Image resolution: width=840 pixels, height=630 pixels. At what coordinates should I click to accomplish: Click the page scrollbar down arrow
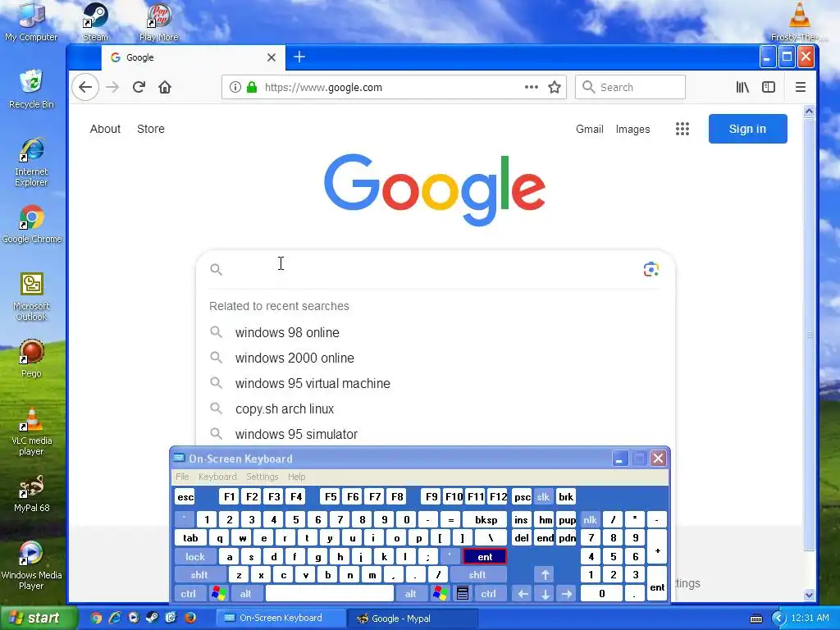point(809,595)
